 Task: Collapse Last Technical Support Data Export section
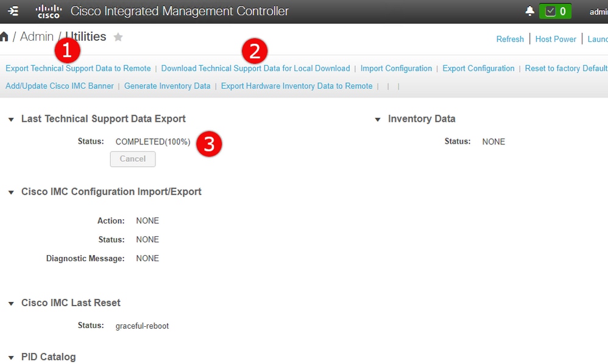(11, 120)
